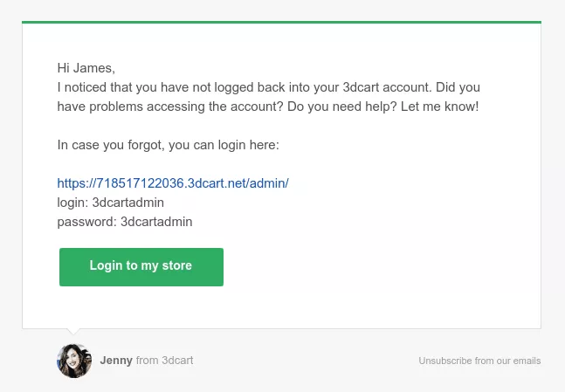
Task: Click the "In case you forgot" sentence
Action: coord(168,145)
